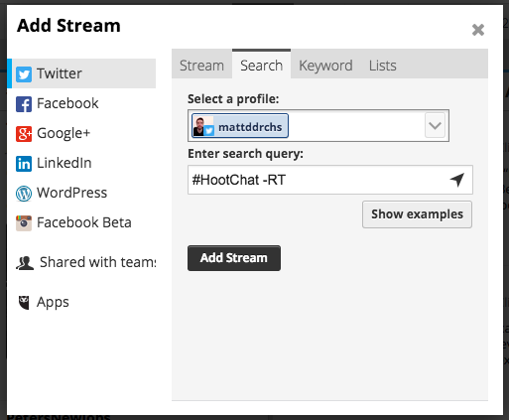
Task: Open the WordPress network icon
Action: pos(24,194)
